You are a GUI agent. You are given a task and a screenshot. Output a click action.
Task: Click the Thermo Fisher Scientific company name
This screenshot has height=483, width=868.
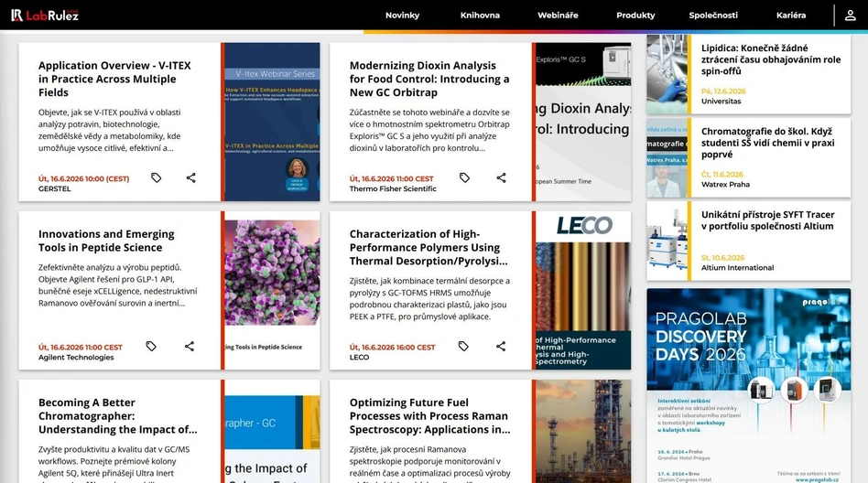click(393, 188)
